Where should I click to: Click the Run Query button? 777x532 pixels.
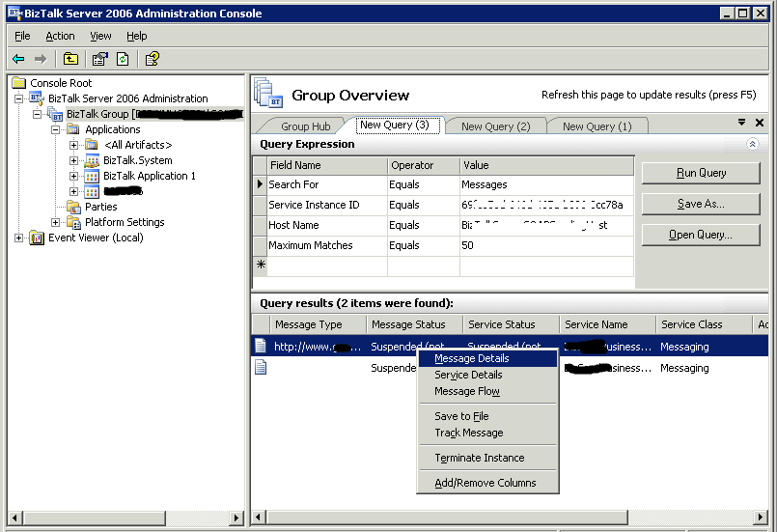[701, 173]
